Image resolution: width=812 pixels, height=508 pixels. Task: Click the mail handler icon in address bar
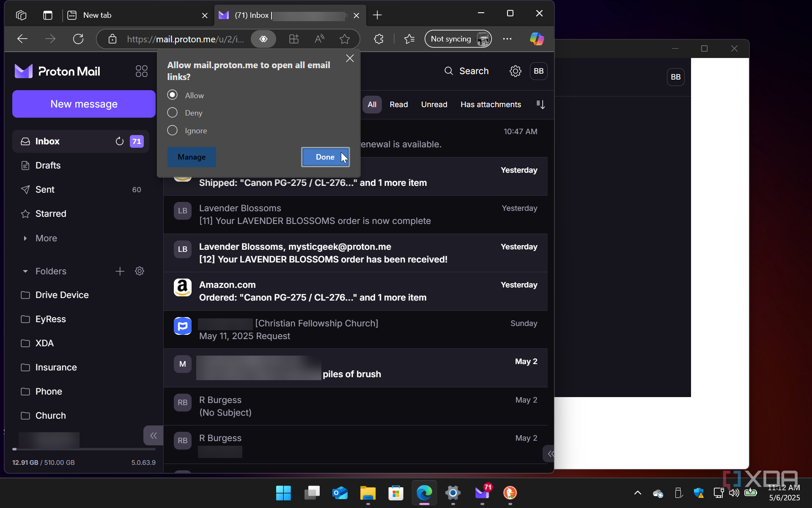point(263,39)
